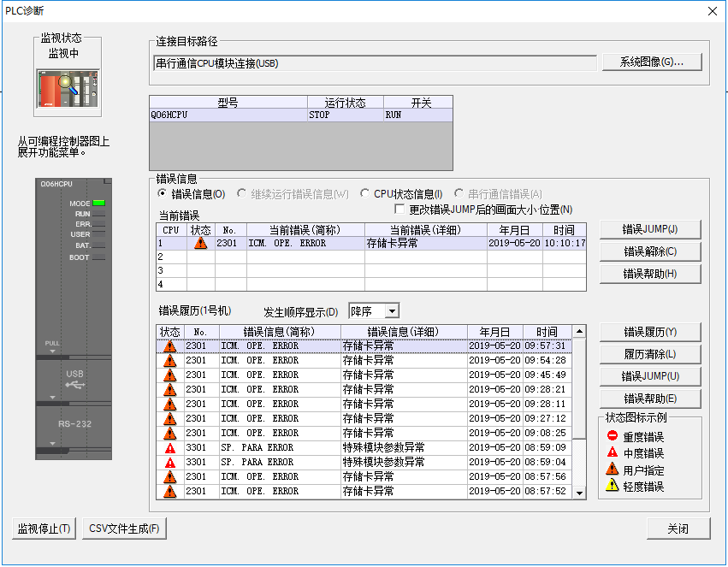Click the 履历清除(L) button
Image resolution: width=728 pixels, height=567 pixels.
(650, 354)
